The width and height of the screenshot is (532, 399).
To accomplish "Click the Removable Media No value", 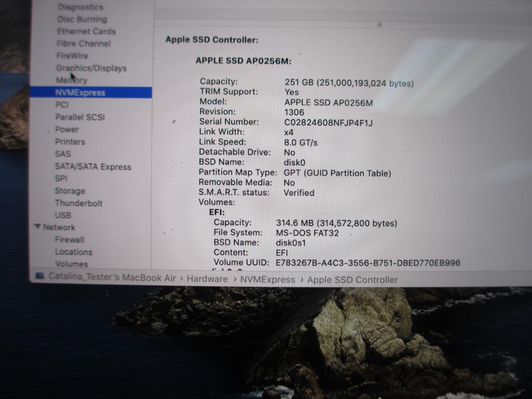I will (x=289, y=182).
